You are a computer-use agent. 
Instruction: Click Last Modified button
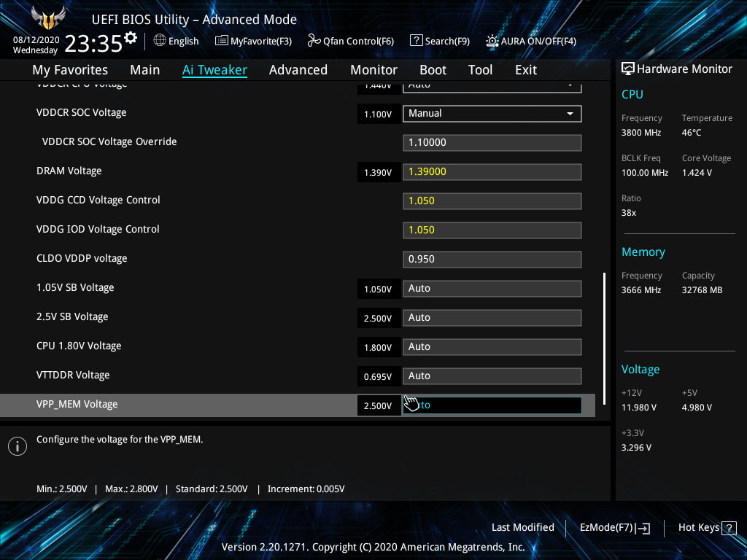pyautogui.click(x=522, y=527)
